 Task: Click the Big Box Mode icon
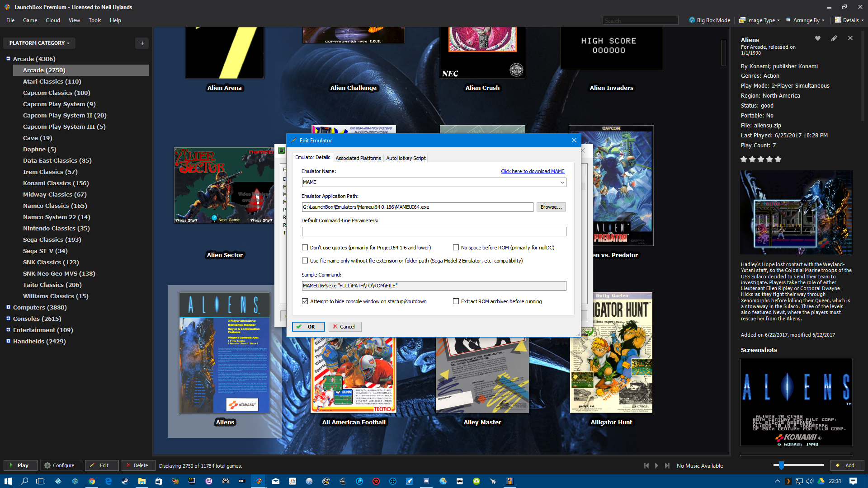click(x=692, y=20)
